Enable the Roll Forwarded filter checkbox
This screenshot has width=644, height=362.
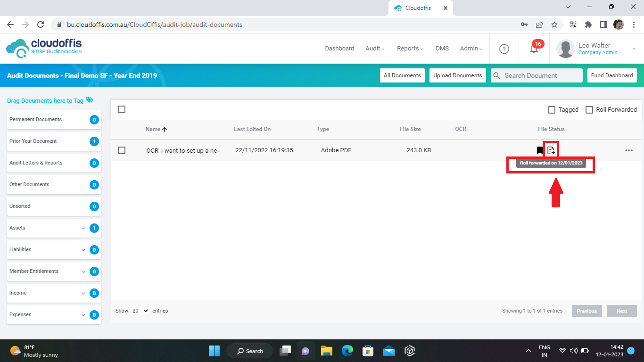pyautogui.click(x=589, y=110)
